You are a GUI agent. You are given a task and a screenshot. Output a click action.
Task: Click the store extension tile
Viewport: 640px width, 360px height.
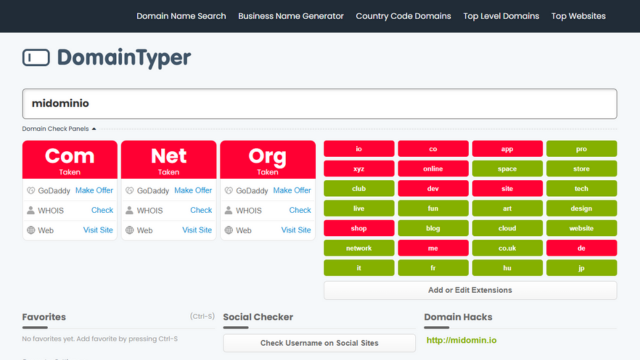pos(582,169)
